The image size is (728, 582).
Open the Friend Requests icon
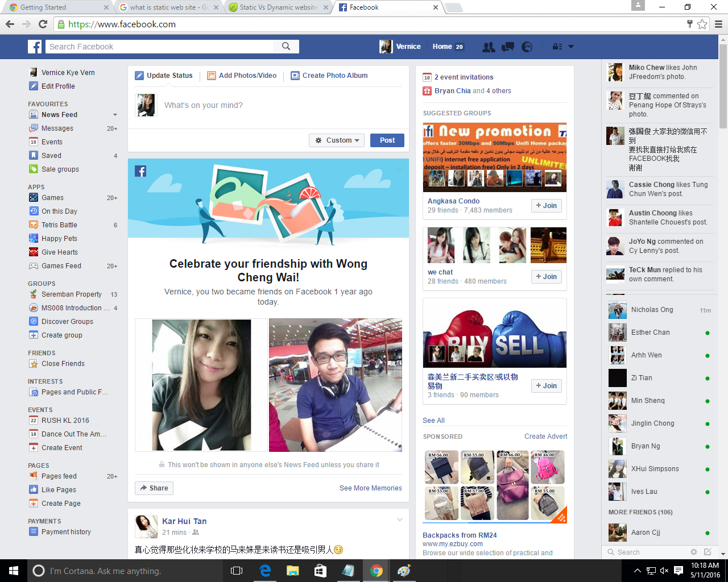coord(489,47)
